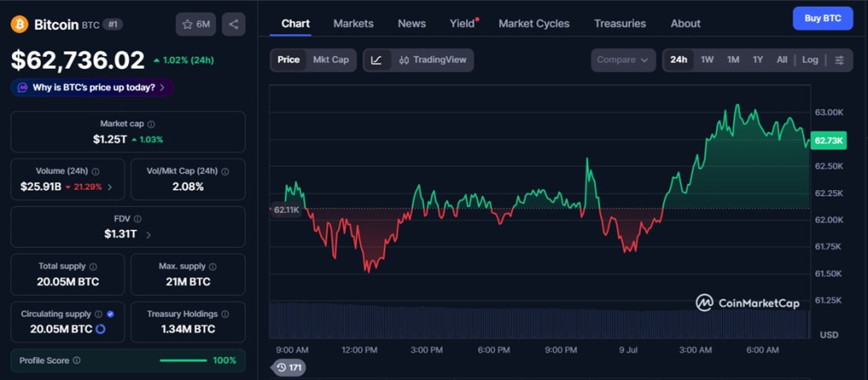Open the Compare dropdown
Viewport: 868px width, 380px height.
623,60
